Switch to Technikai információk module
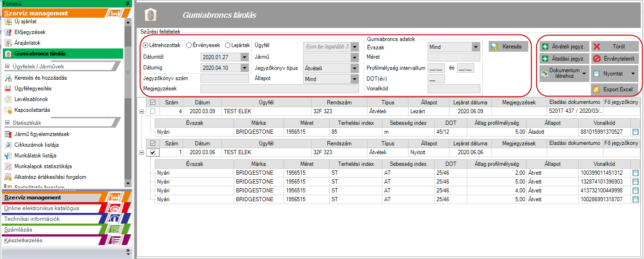The width and height of the screenshot is (644, 259). [66, 219]
